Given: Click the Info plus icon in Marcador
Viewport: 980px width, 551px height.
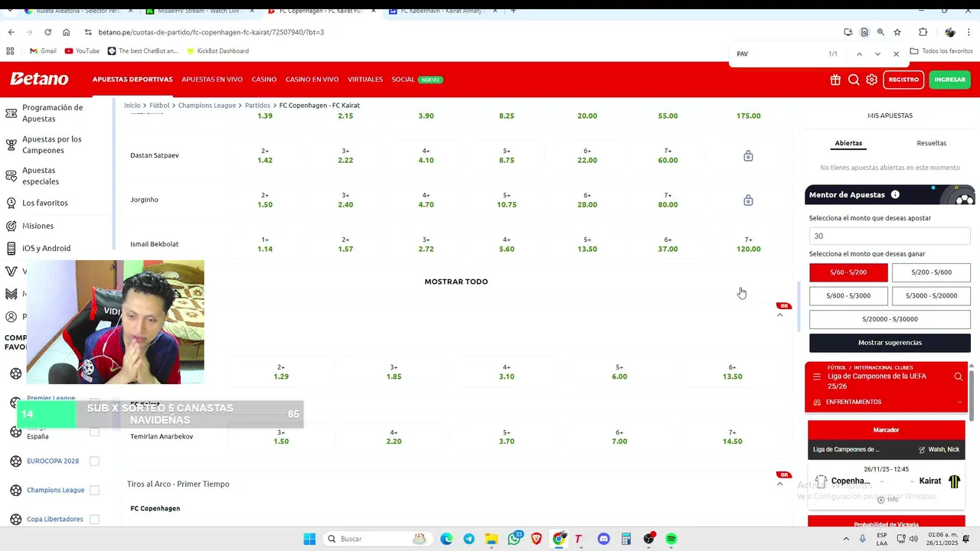Looking at the screenshot, I should click(880, 500).
